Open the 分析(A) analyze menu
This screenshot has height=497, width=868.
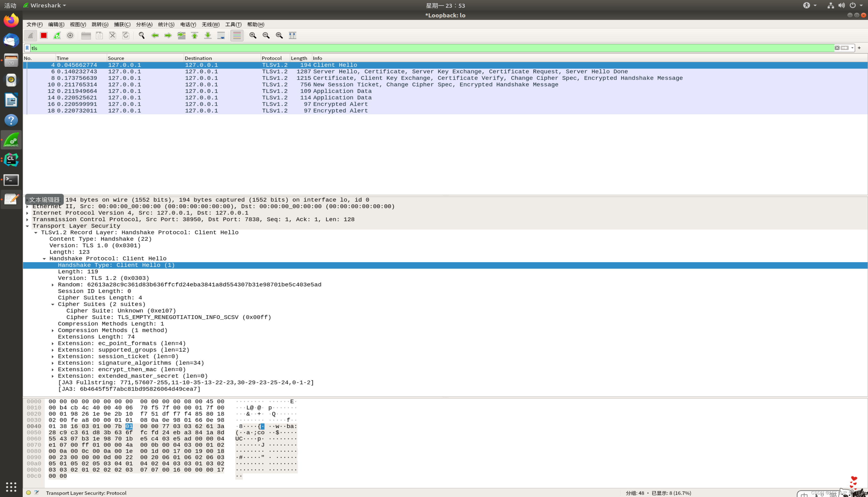pyautogui.click(x=144, y=24)
